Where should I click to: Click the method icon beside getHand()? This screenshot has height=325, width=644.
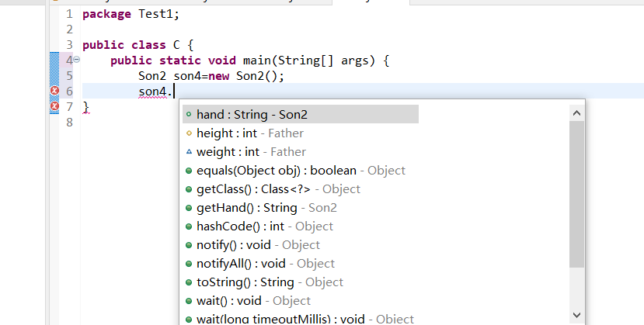[189, 208]
